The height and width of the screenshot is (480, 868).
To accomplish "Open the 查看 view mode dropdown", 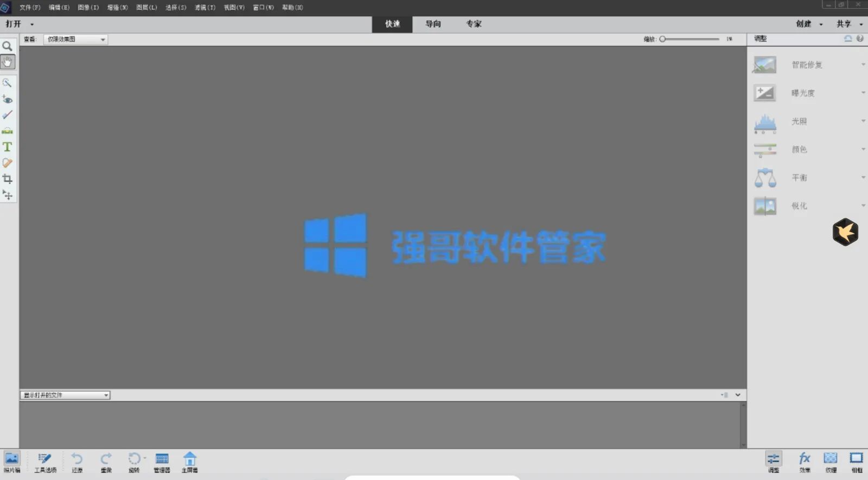I will tap(75, 39).
